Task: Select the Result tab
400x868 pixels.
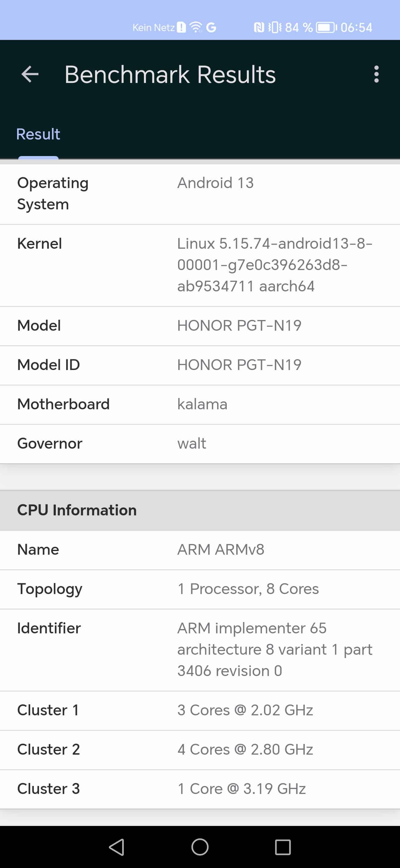Action: [38, 134]
